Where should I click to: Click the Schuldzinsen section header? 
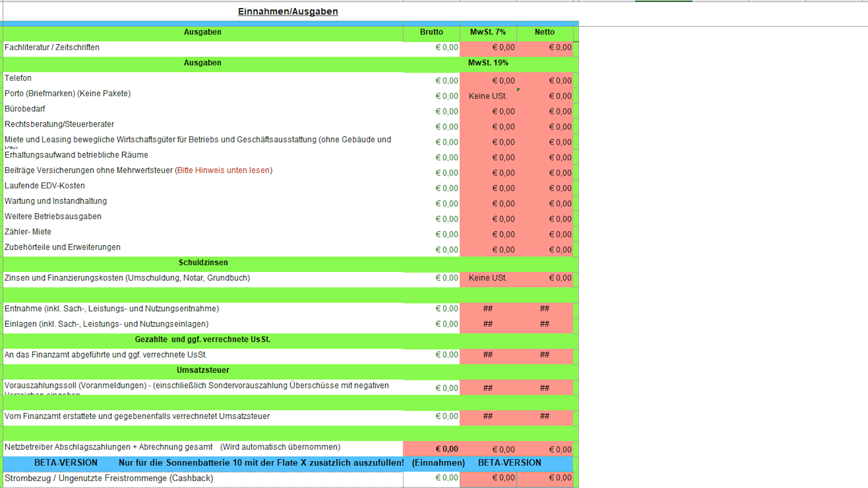203,263
